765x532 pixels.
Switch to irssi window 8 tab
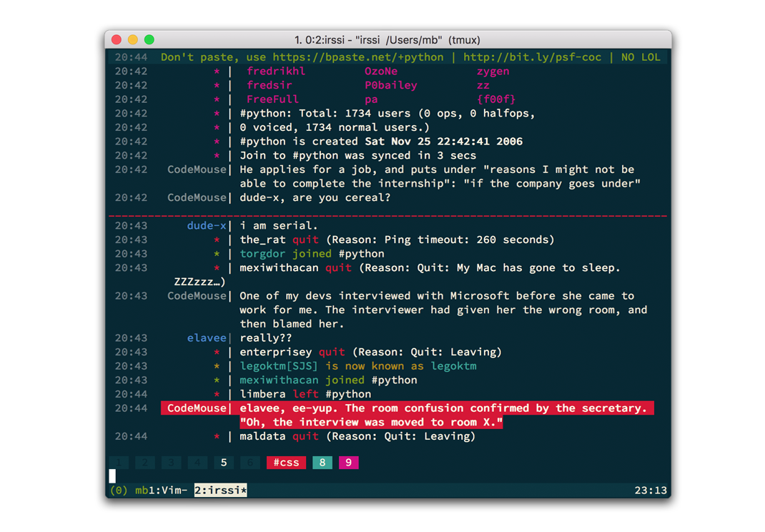click(322, 462)
